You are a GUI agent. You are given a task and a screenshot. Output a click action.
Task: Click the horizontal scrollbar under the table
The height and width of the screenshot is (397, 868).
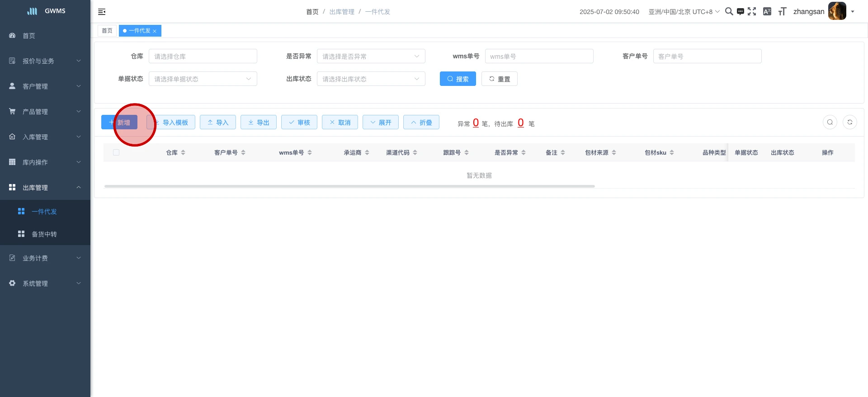pyautogui.click(x=349, y=186)
